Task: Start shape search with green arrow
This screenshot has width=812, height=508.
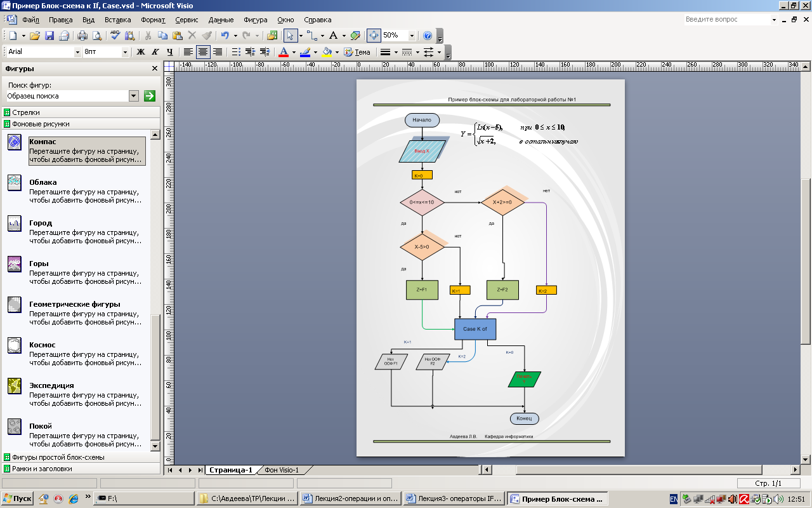Action: tap(150, 96)
